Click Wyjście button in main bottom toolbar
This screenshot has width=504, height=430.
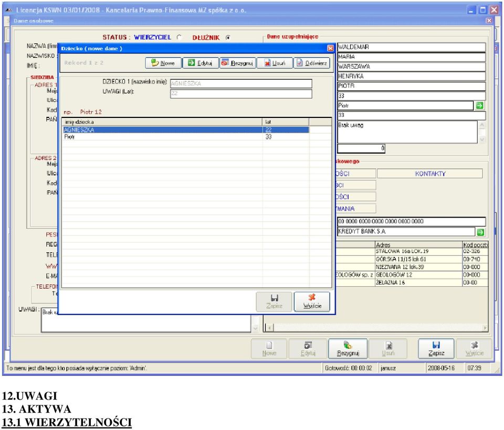click(475, 348)
